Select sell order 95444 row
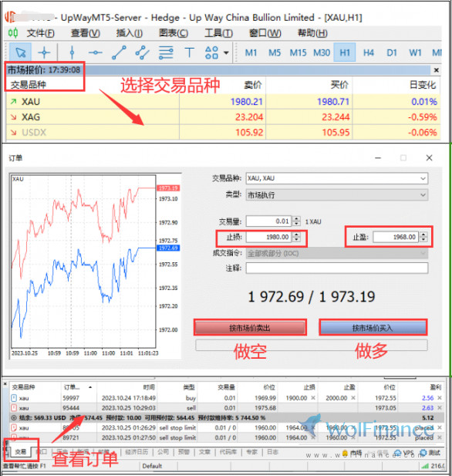452x476 pixels. (226, 407)
